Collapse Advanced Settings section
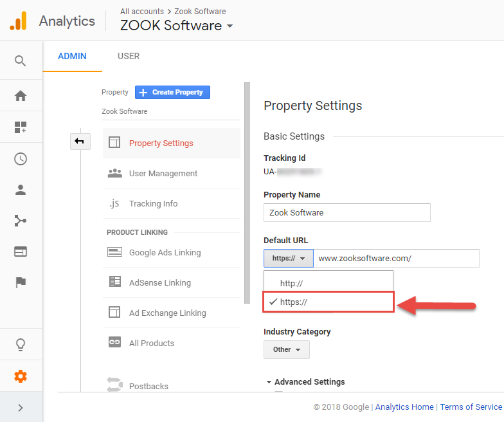 [306, 382]
